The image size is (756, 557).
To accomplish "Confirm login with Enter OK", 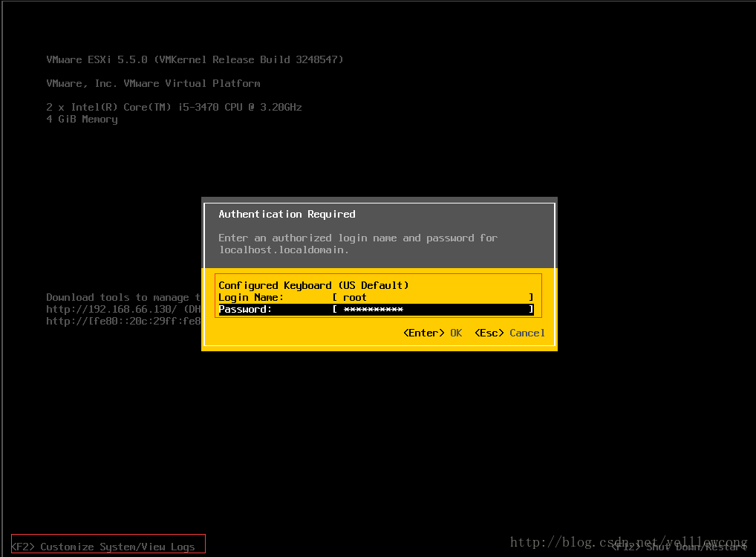I will (432, 333).
